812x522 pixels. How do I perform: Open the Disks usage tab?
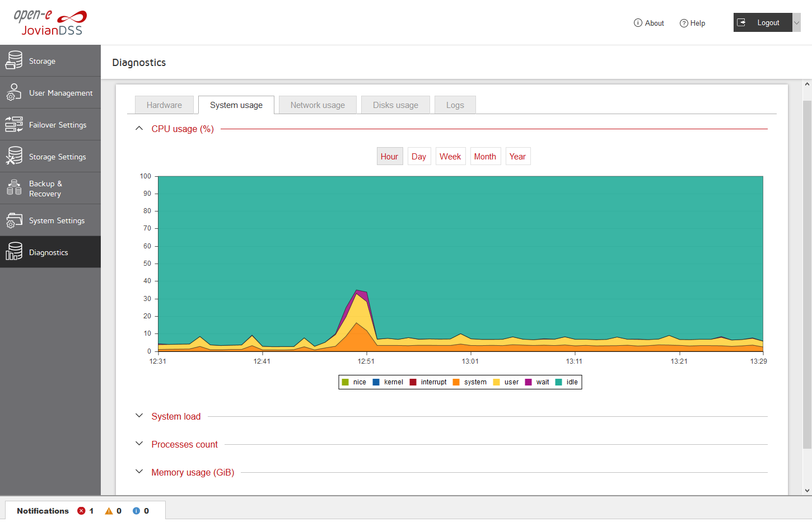395,105
